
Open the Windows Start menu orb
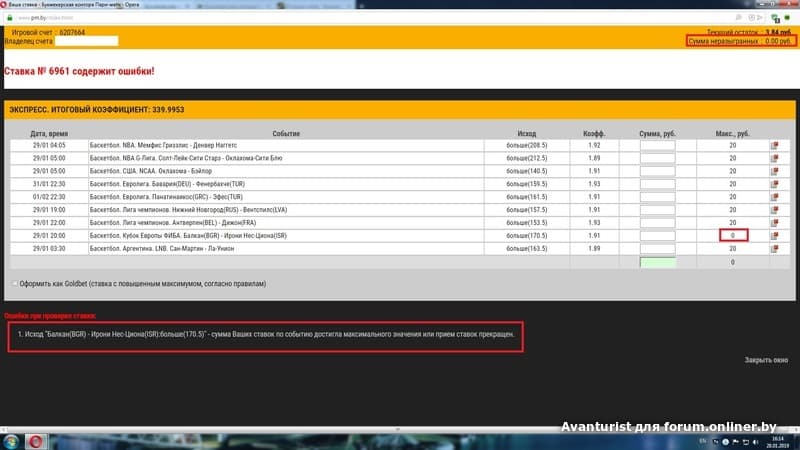11,441
